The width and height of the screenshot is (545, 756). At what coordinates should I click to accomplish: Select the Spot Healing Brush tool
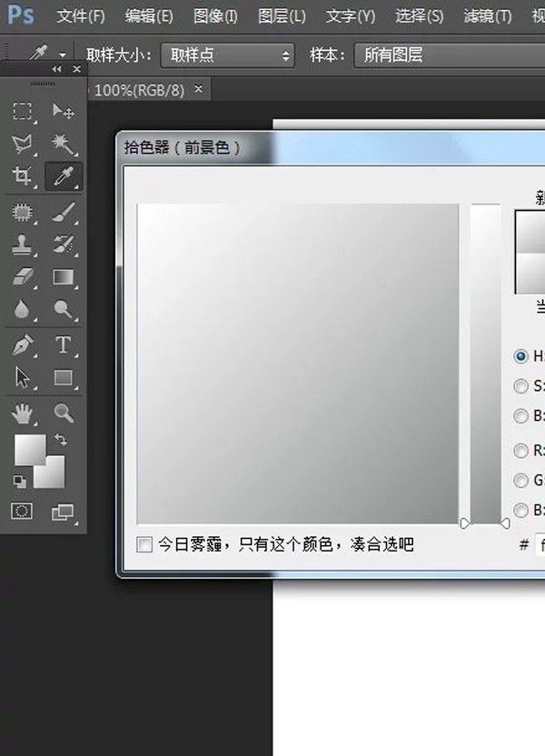click(x=22, y=213)
